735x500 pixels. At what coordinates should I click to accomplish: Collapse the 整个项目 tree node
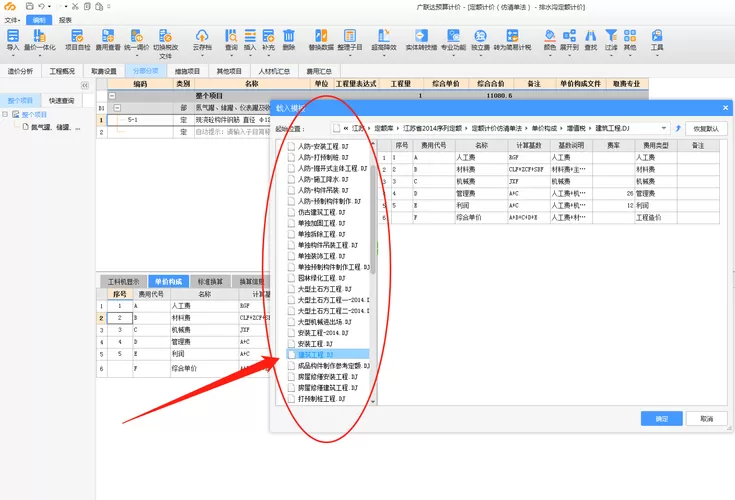(5, 114)
